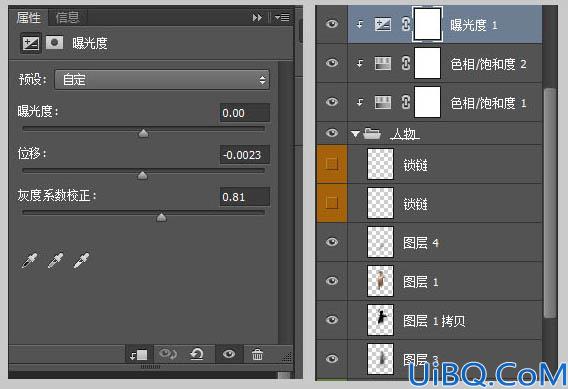Hide 图层 4
The width and height of the screenshot is (568, 389).
pyautogui.click(x=332, y=242)
